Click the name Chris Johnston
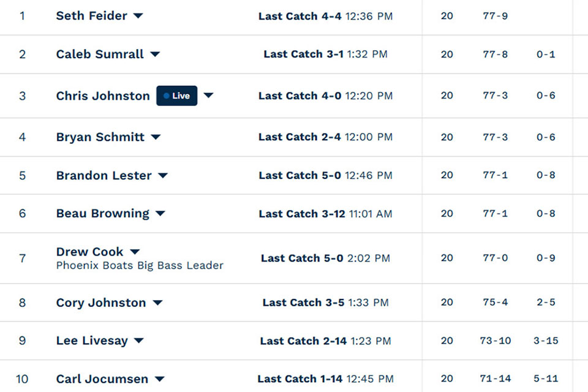Image resolution: width=588 pixels, height=392 pixels. click(x=103, y=96)
